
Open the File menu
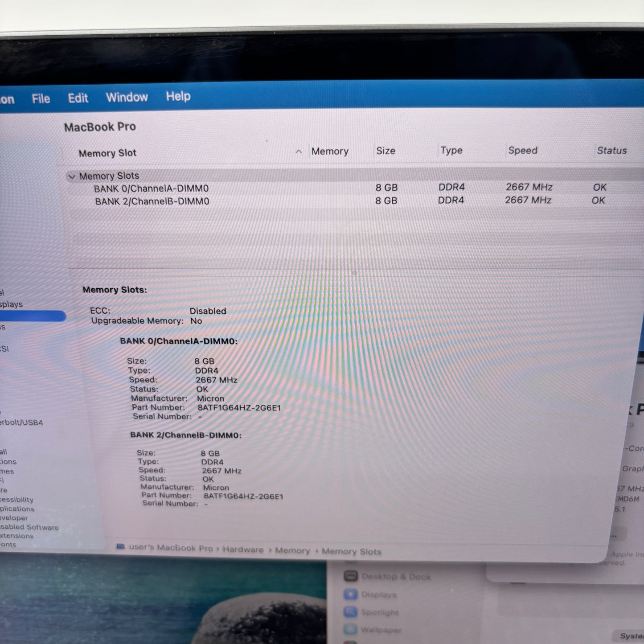41,98
